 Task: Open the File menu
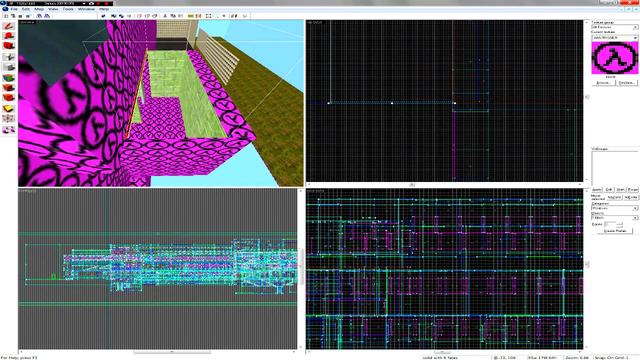point(14,9)
